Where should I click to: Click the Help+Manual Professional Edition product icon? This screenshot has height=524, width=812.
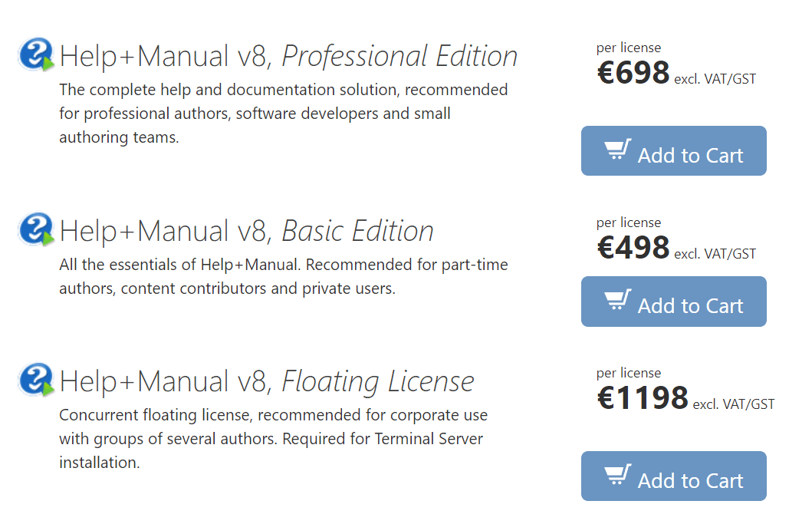pos(36,55)
